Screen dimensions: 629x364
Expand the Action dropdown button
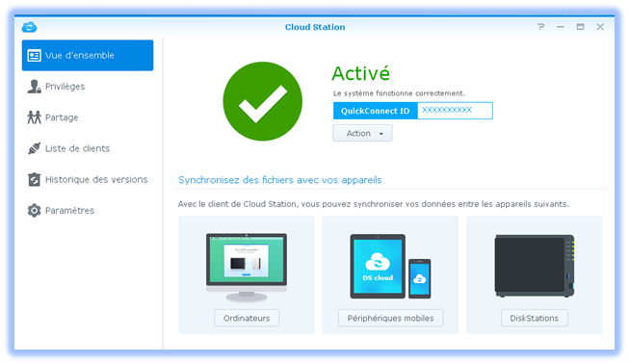pos(362,133)
